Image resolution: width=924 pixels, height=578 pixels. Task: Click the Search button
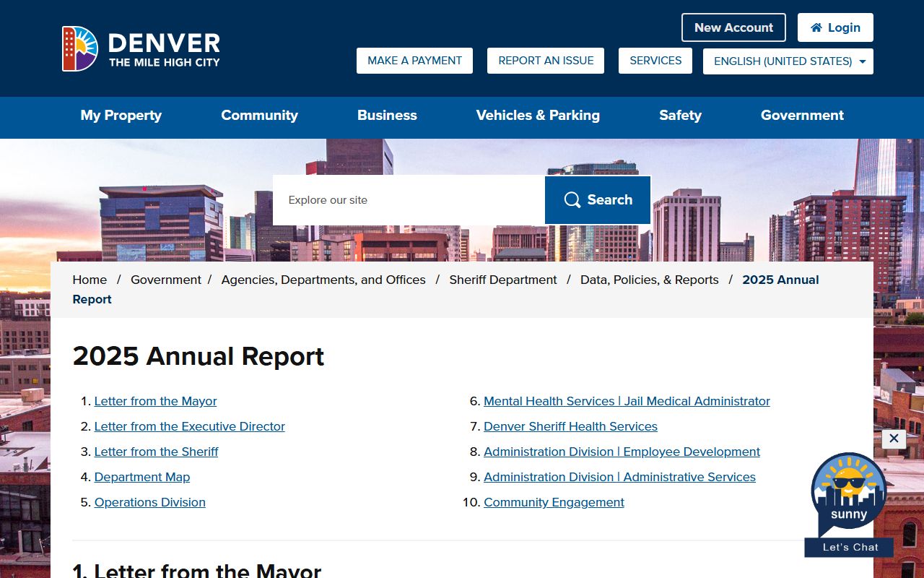coord(598,200)
